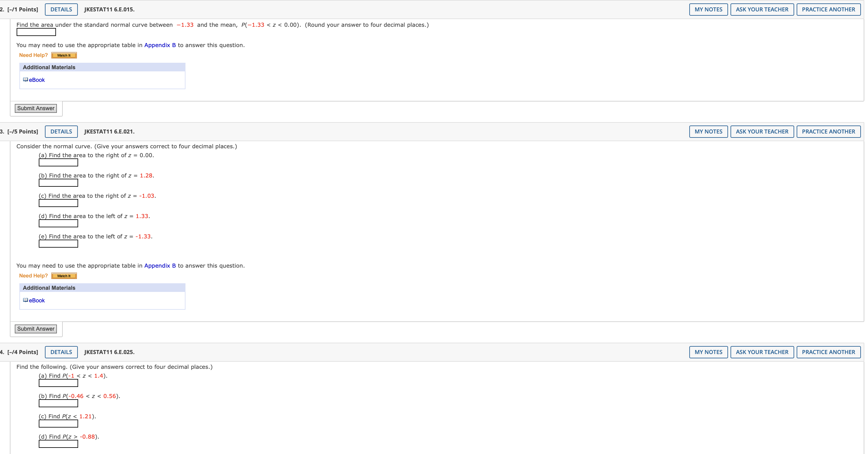Click PRACTICE ANOTHER for question 4
This screenshot has width=868, height=454.
[828, 352]
